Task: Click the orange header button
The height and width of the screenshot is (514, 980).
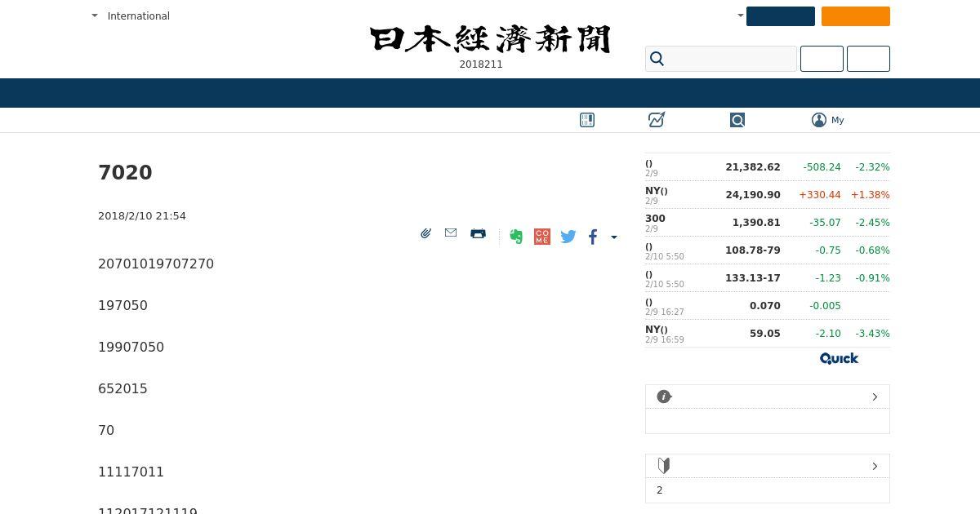Action: click(x=856, y=16)
